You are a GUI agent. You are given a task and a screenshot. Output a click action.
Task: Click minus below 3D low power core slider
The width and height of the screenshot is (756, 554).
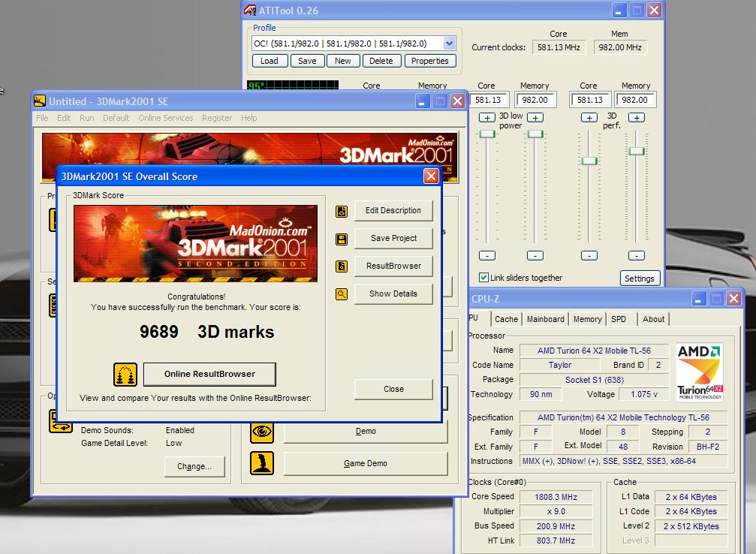pyautogui.click(x=487, y=255)
